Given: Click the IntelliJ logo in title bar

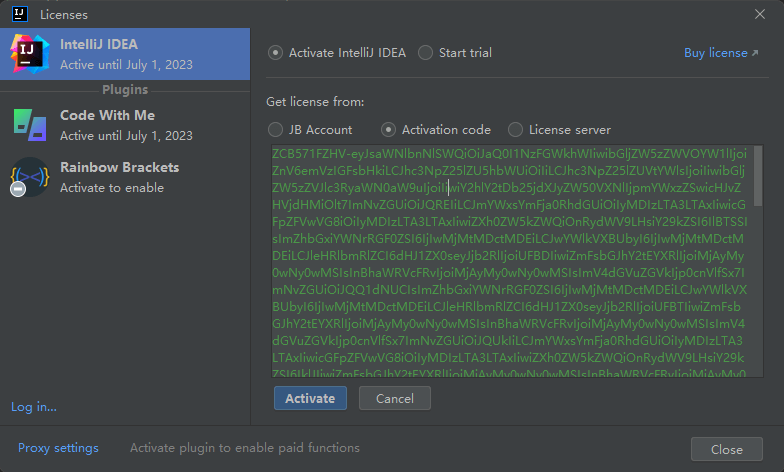Looking at the screenshot, I should [x=19, y=14].
